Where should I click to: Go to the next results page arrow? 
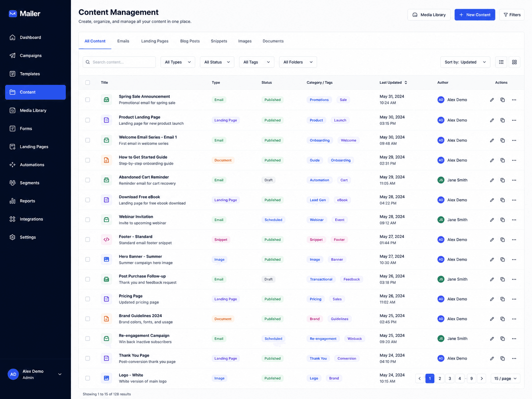coord(482,378)
